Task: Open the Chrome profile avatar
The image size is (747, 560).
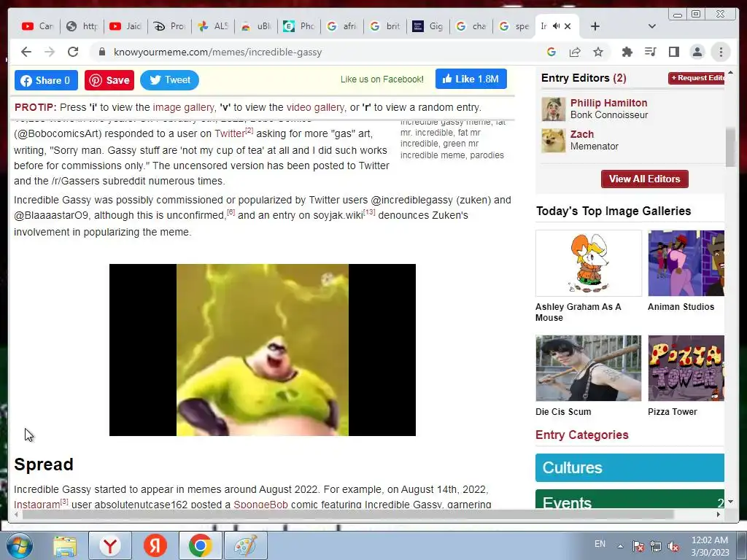Action: click(697, 52)
